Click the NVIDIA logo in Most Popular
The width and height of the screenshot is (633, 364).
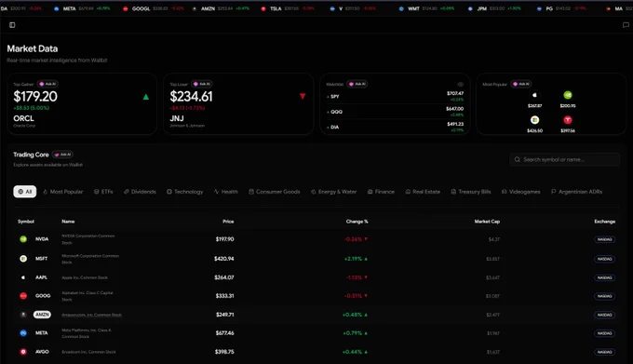coord(568,95)
